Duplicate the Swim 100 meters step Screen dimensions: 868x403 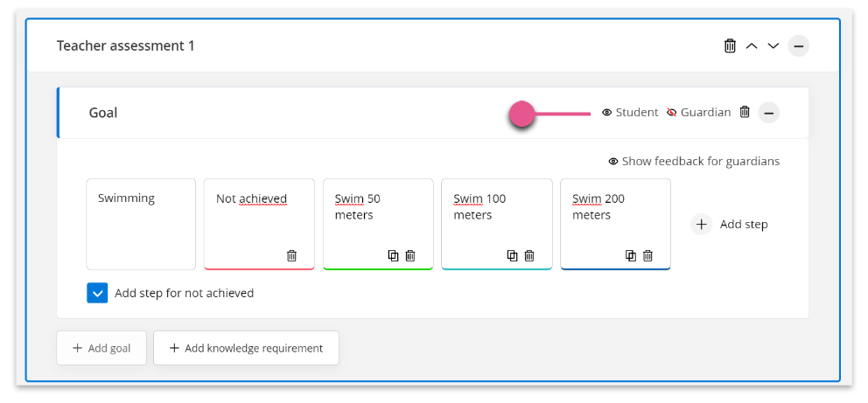tap(512, 256)
